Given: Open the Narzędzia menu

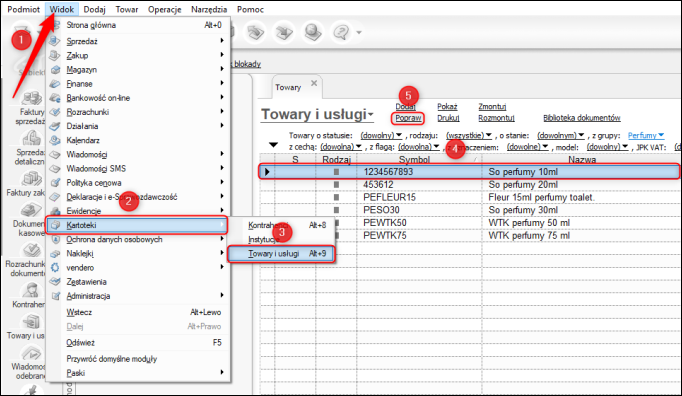Looking at the screenshot, I should pyautogui.click(x=209, y=9).
